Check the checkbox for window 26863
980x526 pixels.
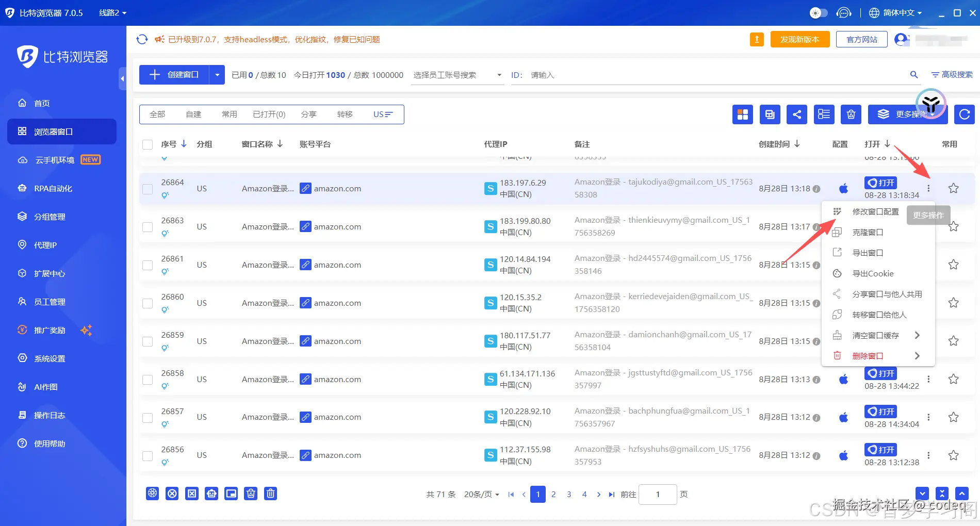[x=148, y=227]
